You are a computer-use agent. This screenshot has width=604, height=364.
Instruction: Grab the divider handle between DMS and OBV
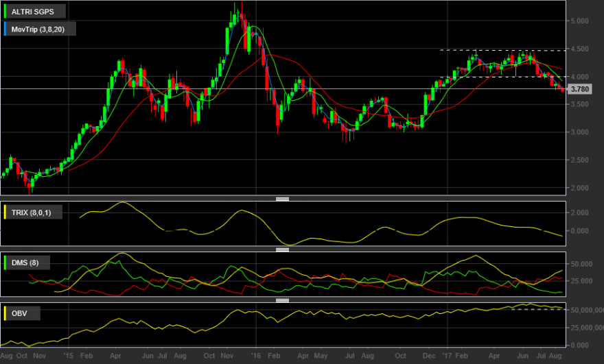282,300
